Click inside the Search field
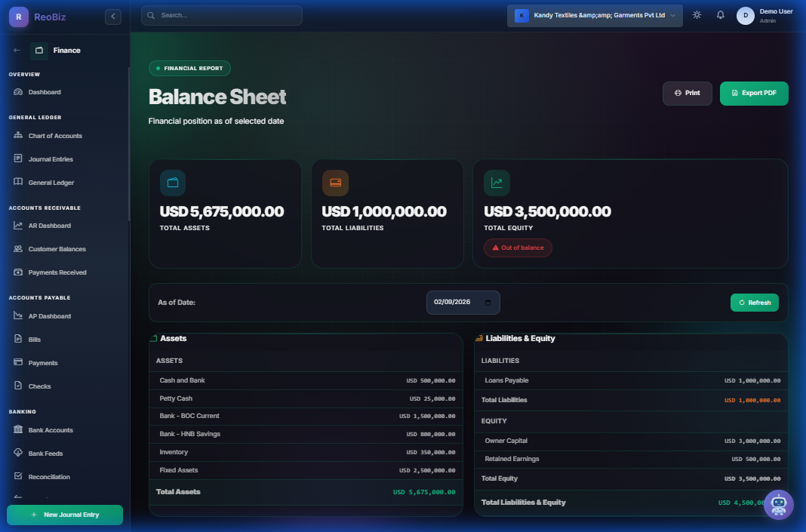806x532 pixels. tap(221, 15)
